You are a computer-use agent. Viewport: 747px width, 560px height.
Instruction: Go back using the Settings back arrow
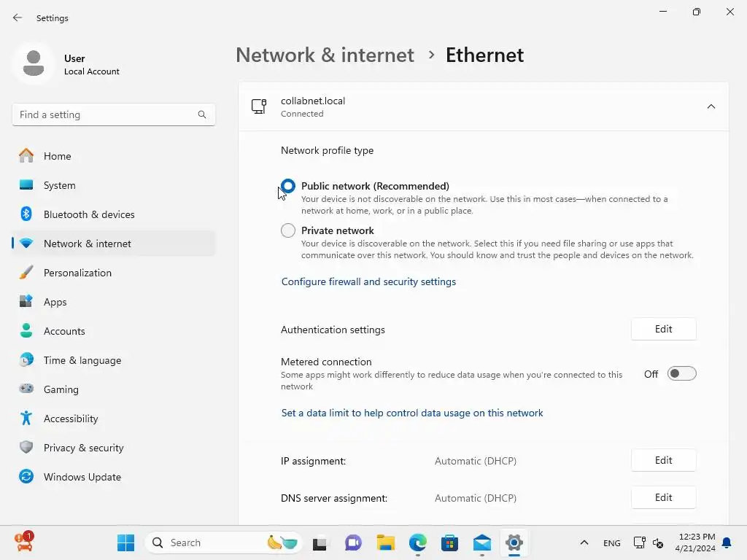18,17
